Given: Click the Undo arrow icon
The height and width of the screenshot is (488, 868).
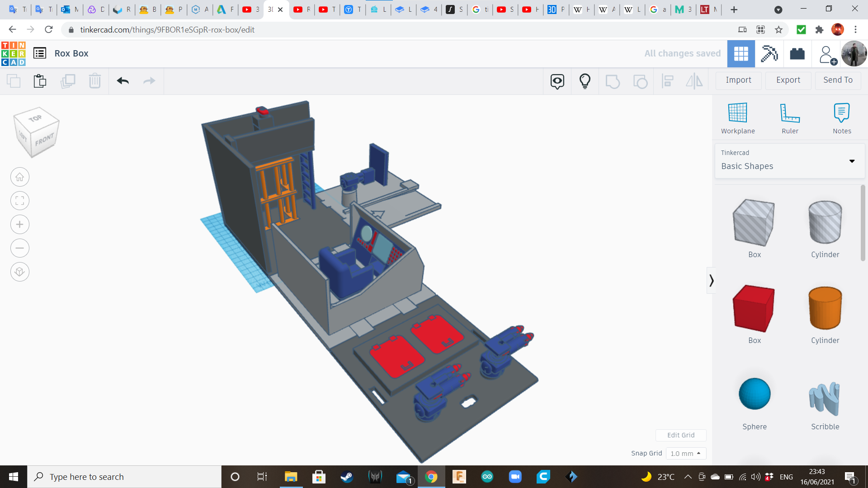Looking at the screenshot, I should click(x=123, y=81).
